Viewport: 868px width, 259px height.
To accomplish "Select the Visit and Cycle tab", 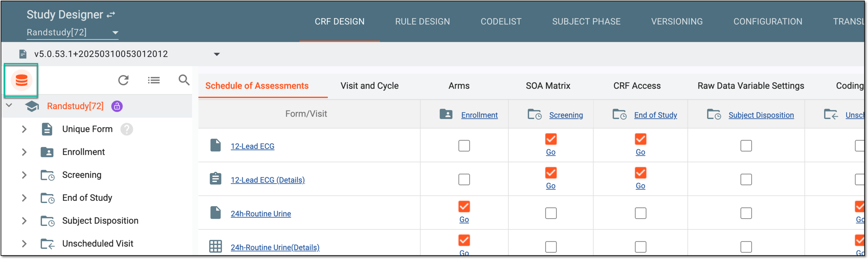I will click(369, 86).
